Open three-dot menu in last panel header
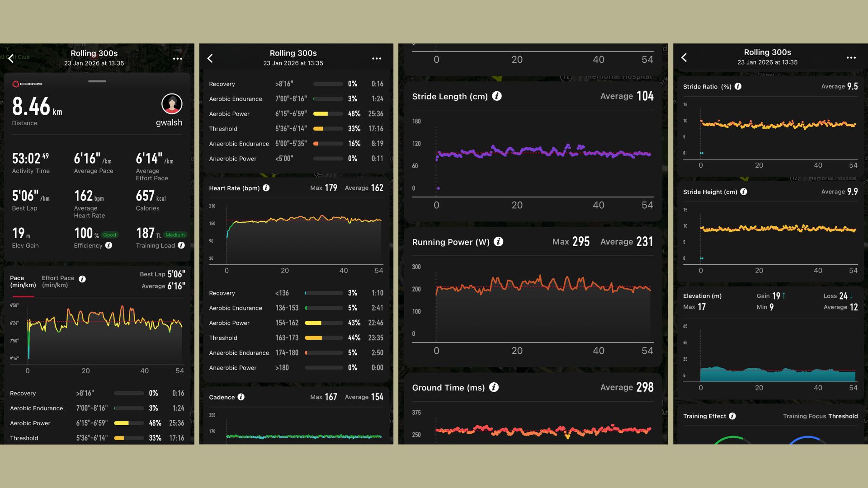The image size is (868, 488). 851,58
